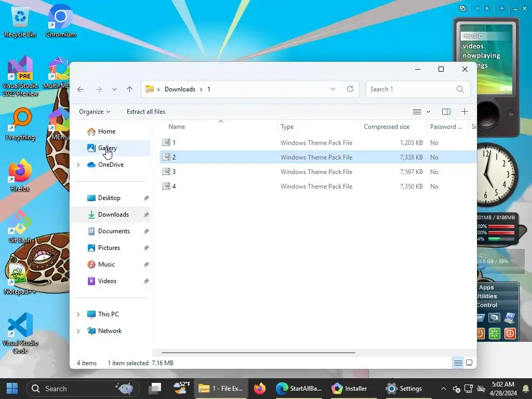532x399 pixels.
Task: Change view layout icon
Action: (x=417, y=112)
